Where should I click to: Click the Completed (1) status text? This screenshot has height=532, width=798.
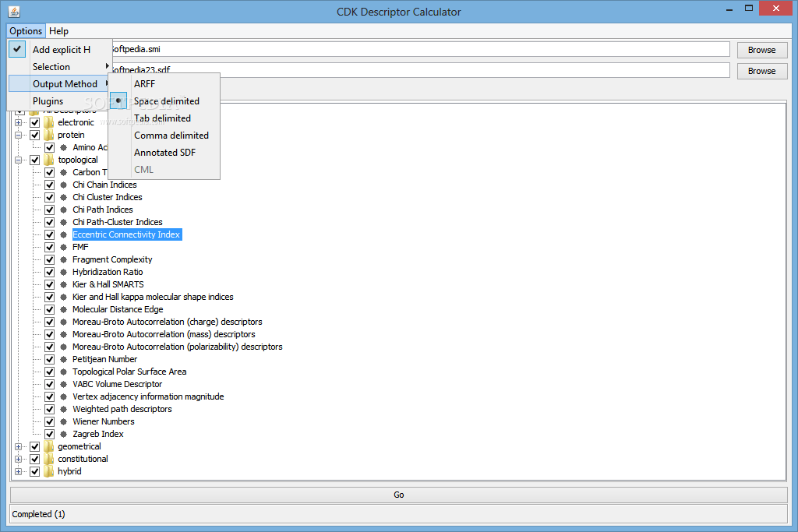[x=39, y=514]
